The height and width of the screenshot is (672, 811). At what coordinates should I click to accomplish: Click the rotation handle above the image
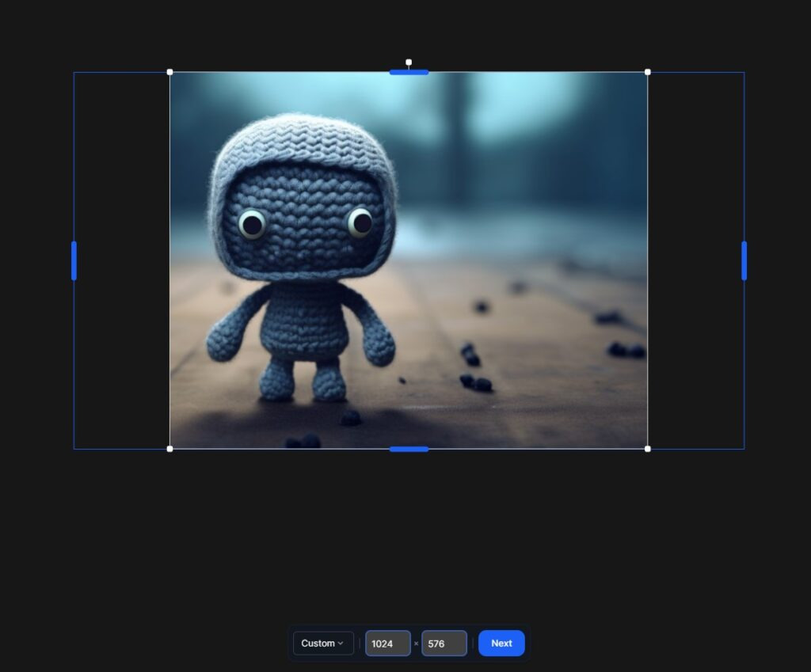click(x=409, y=62)
